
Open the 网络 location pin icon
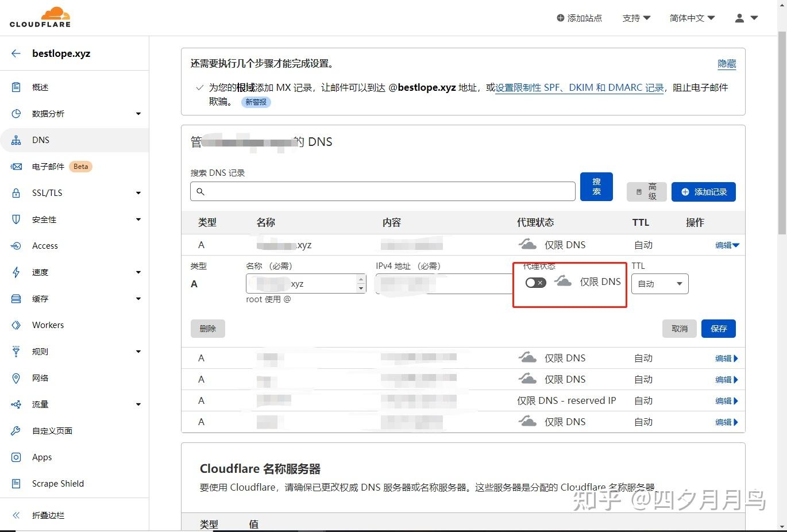16,378
